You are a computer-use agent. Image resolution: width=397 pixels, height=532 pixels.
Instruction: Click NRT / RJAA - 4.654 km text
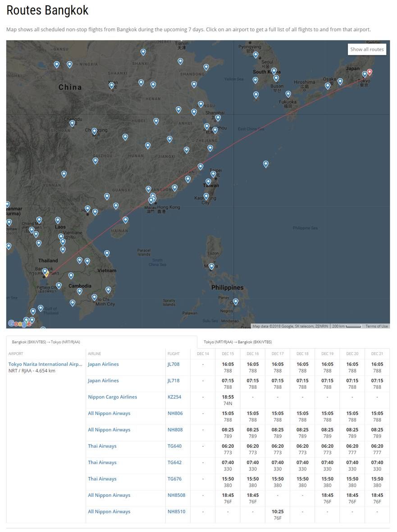pos(32,370)
